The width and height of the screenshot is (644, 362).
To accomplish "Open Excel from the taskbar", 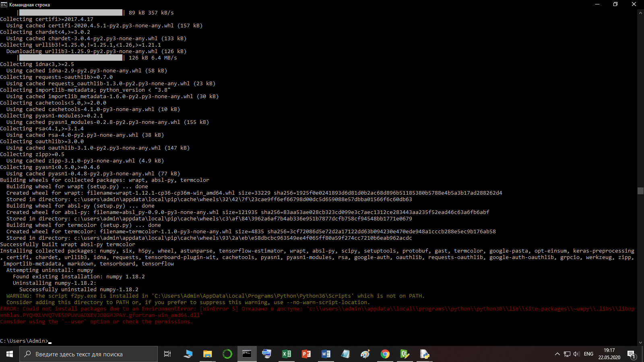I will click(287, 354).
